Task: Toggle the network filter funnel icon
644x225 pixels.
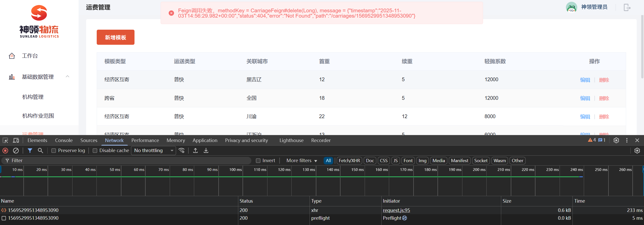Action: coord(30,151)
